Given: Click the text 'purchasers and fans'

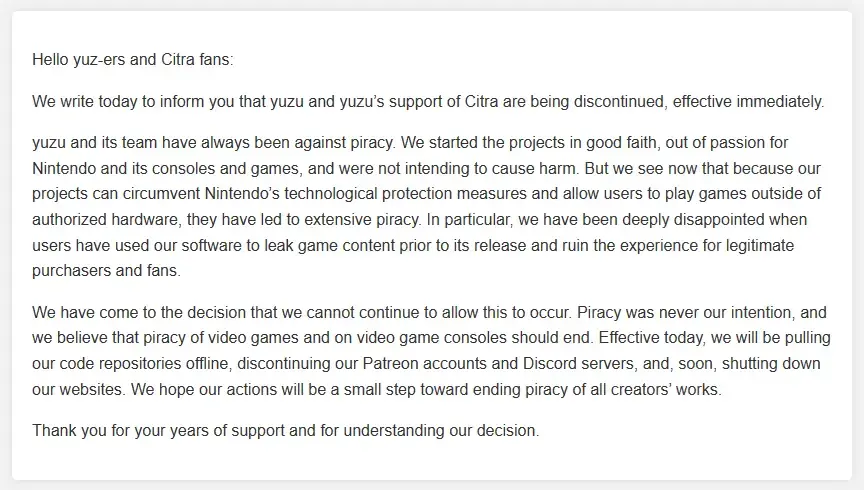Looking at the screenshot, I should coord(105,271).
